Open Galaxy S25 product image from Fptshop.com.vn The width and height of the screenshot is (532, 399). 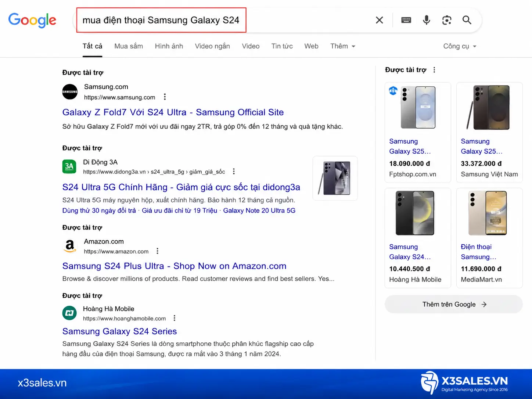[x=418, y=108]
